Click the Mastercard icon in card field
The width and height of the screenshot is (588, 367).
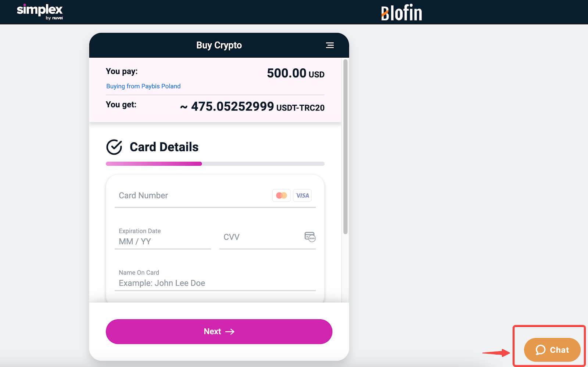pos(282,195)
